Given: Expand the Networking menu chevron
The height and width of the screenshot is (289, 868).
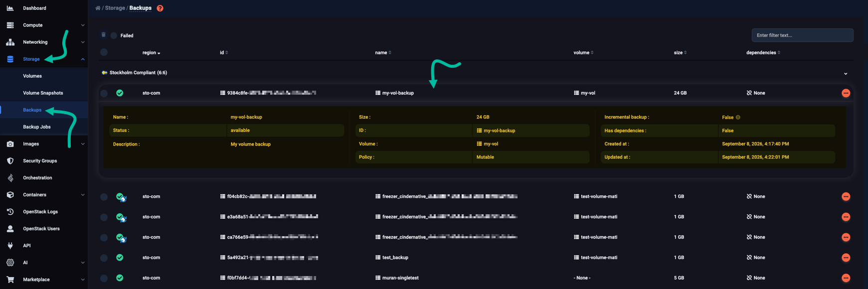Looking at the screenshot, I should pyautogui.click(x=83, y=42).
